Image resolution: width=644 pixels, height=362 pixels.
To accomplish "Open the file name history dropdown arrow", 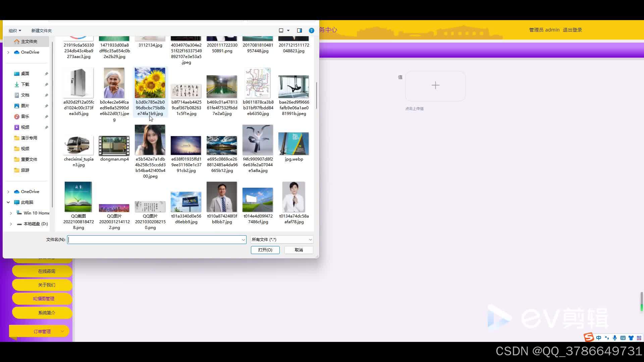I will click(x=244, y=240).
